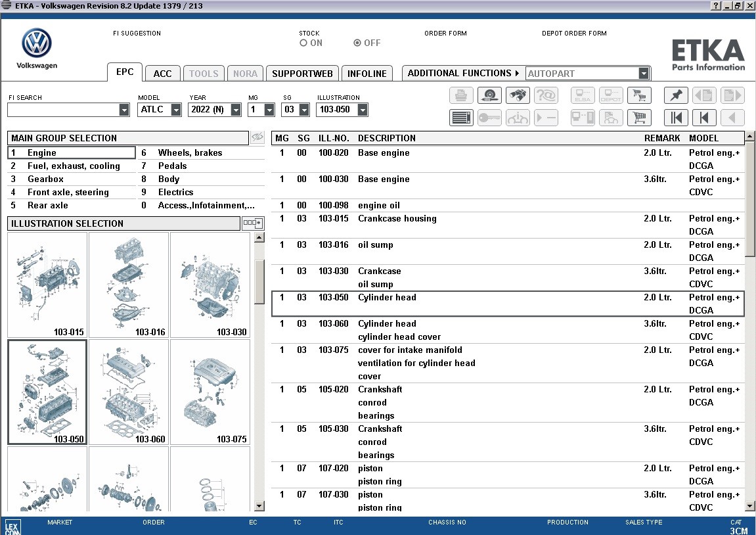756x535 pixels.
Task: Toggle the crossed-eye visibility icon
Action: coord(257,137)
